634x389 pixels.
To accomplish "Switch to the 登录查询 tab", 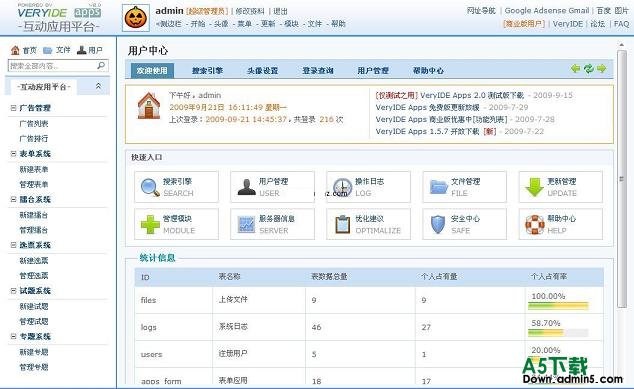I will (x=318, y=71).
